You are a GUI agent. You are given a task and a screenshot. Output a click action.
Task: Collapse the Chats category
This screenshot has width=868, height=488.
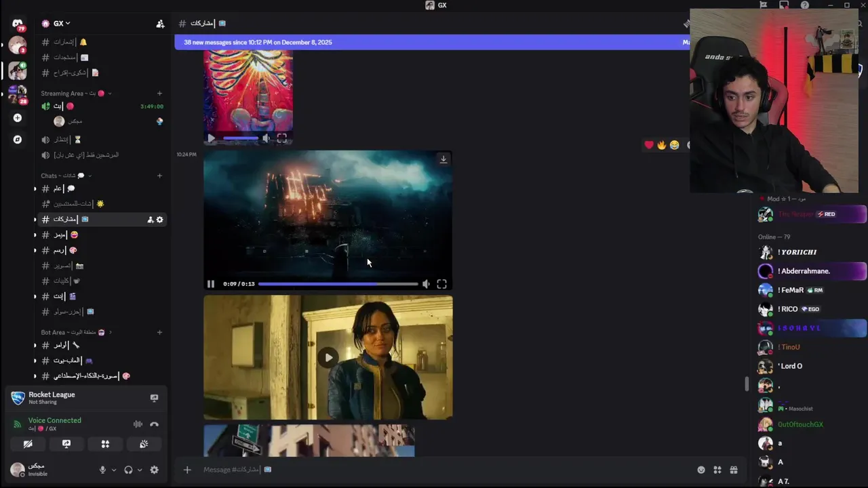pyautogui.click(x=66, y=176)
